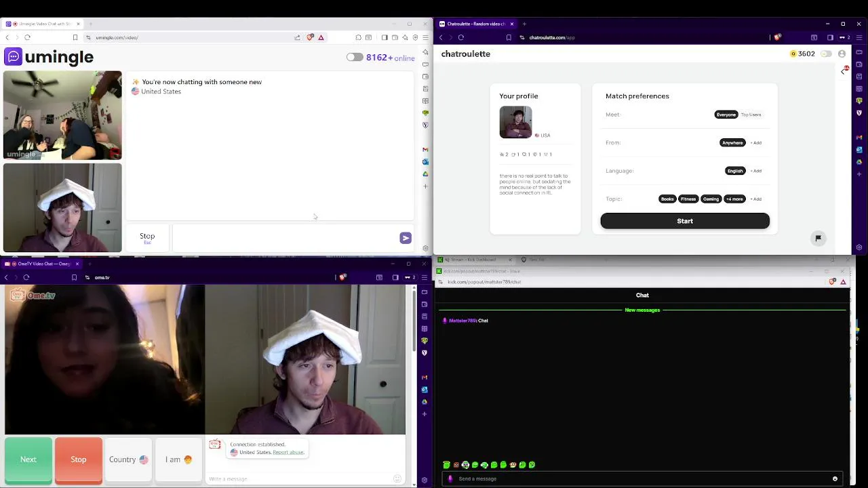
Task: Click the Chatroulette profile photo thumbnail
Action: [x=515, y=122]
